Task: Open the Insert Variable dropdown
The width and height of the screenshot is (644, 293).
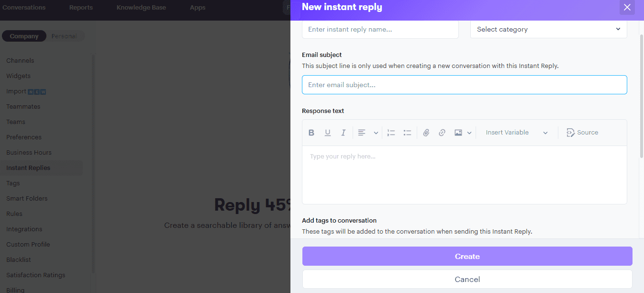Action: 516,132
